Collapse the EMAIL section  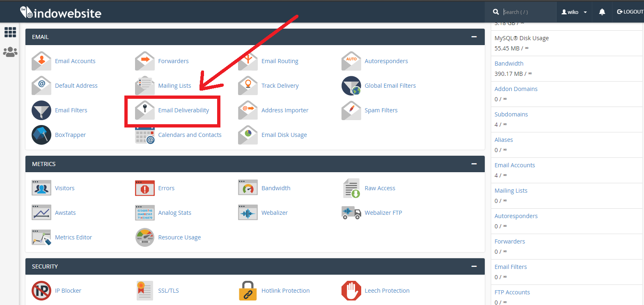click(474, 37)
